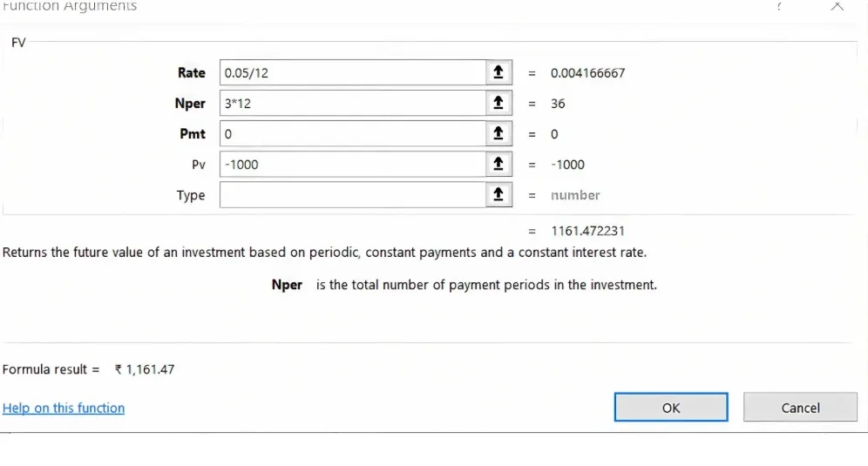Click the Formula result value ₹ 1,161.47
Screen dimensions: 868x466
click(x=145, y=369)
